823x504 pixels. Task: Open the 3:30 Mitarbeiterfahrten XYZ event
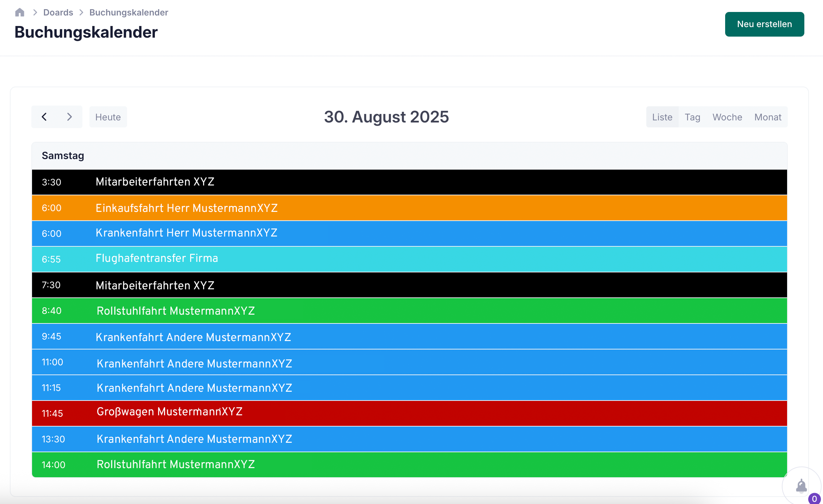pos(155,182)
